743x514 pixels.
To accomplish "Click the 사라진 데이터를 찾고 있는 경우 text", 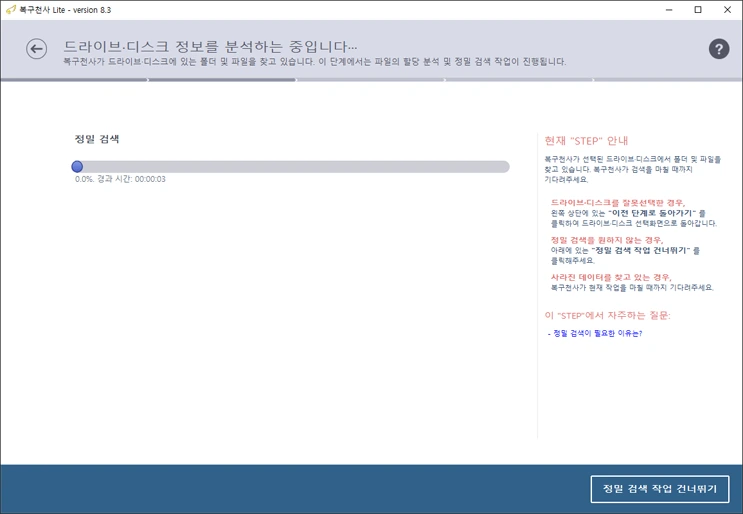I will coord(611,277).
